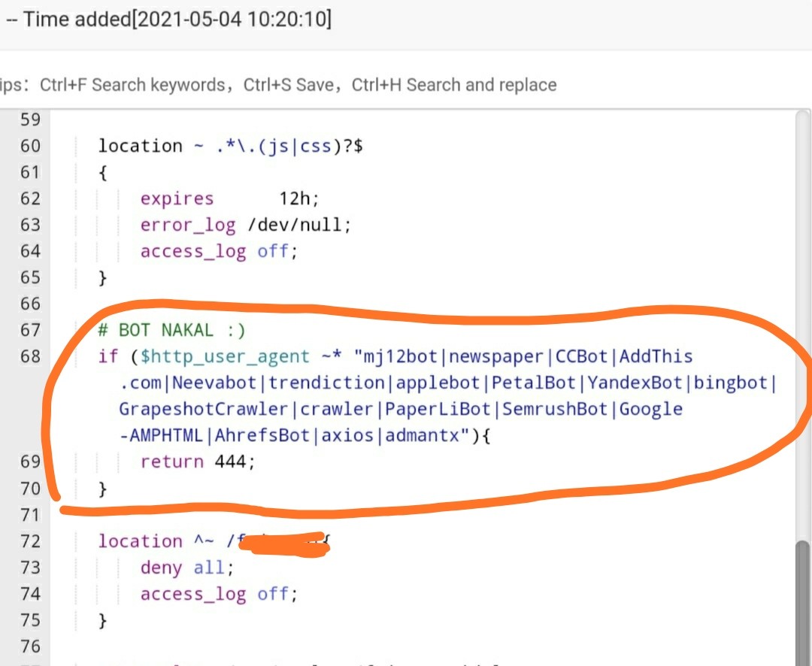This screenshot has width=812, height=666.
Task: Click the empty line 66 in the editor
Action: coord(376,304)
